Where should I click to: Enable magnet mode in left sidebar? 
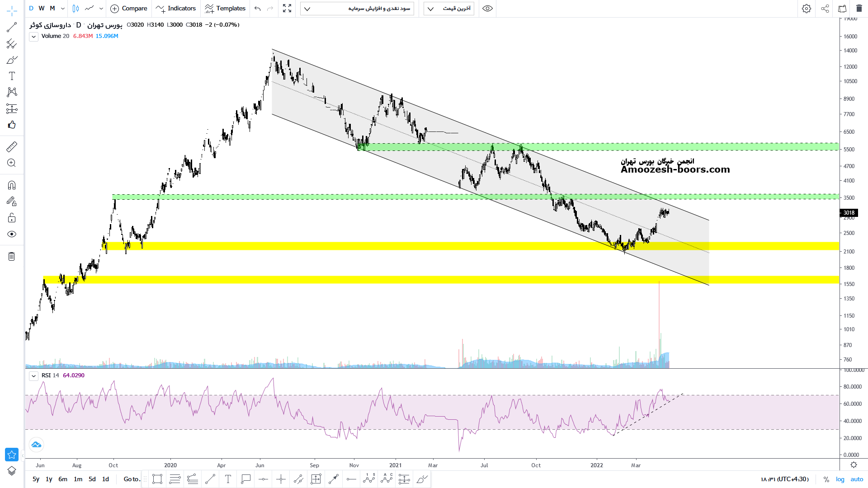(x=12, y=185)
